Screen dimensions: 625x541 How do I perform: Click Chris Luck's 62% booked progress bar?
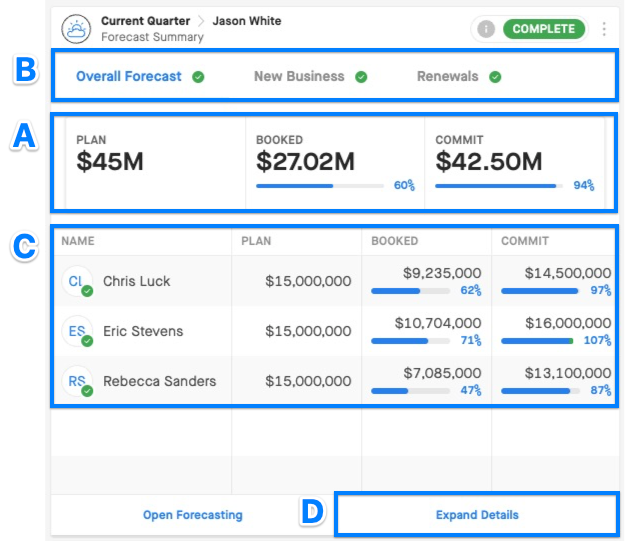411,291
